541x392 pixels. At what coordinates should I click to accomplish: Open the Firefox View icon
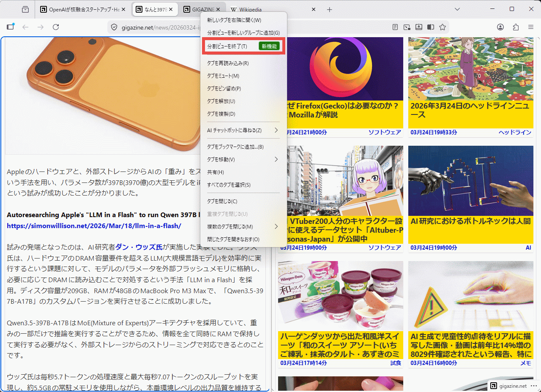25,9
